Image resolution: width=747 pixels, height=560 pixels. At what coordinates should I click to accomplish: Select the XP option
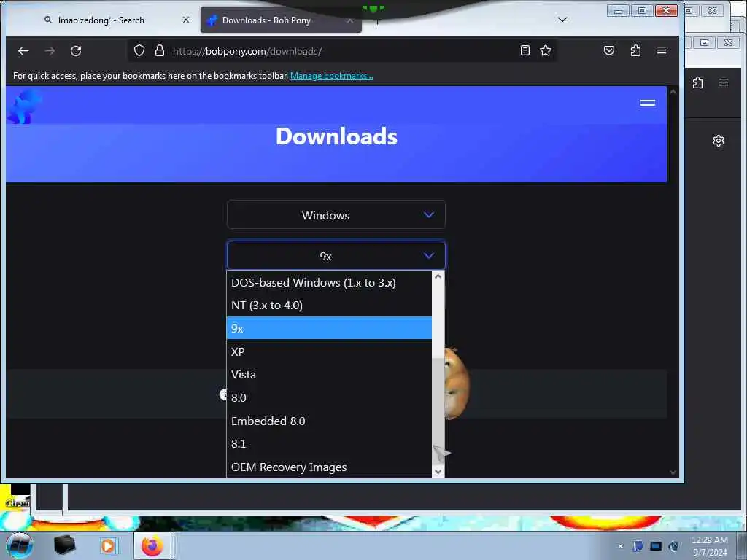[x=329, y=351]
